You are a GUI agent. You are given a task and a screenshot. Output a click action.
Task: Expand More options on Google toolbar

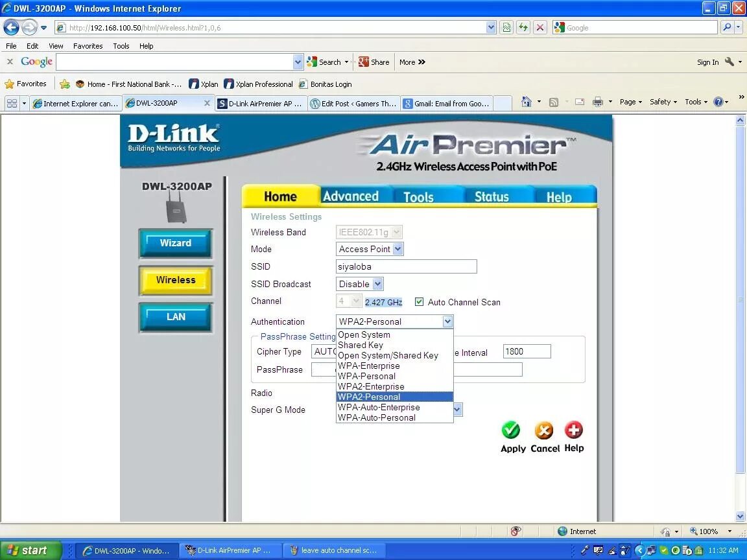412,62
